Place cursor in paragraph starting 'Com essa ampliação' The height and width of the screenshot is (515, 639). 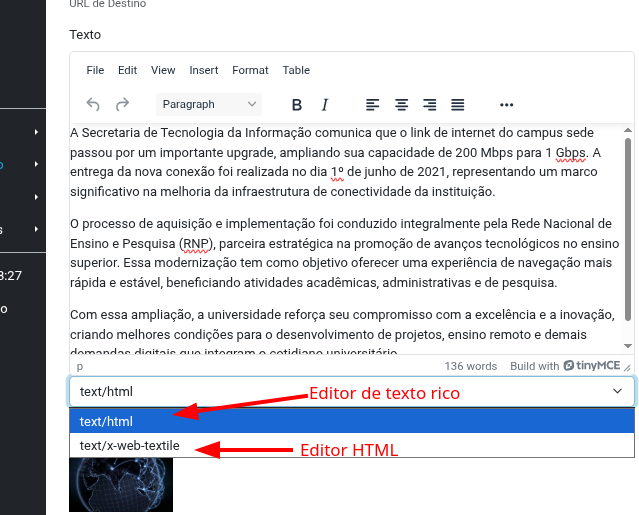click(342, 330)
